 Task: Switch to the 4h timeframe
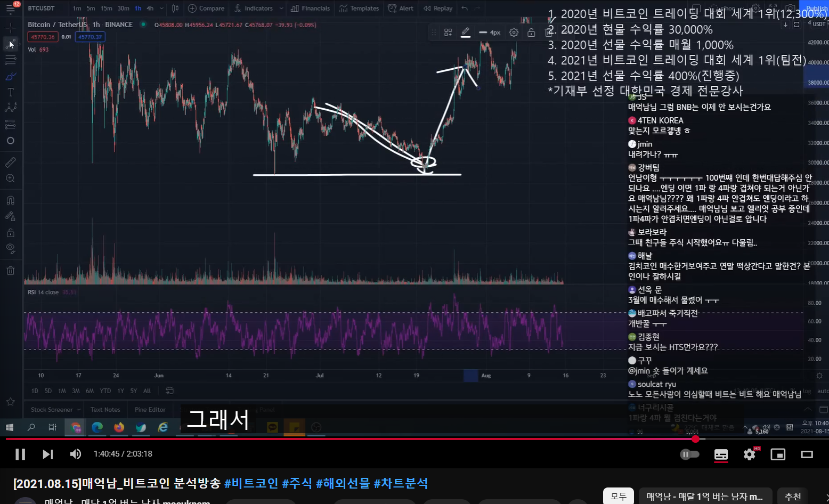(x=150, y=9)
